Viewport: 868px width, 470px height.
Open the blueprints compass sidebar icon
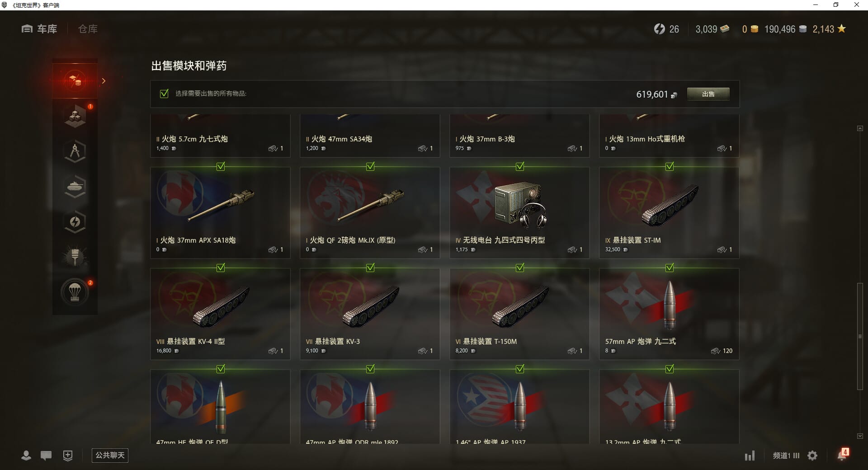[x=75, y=151]
